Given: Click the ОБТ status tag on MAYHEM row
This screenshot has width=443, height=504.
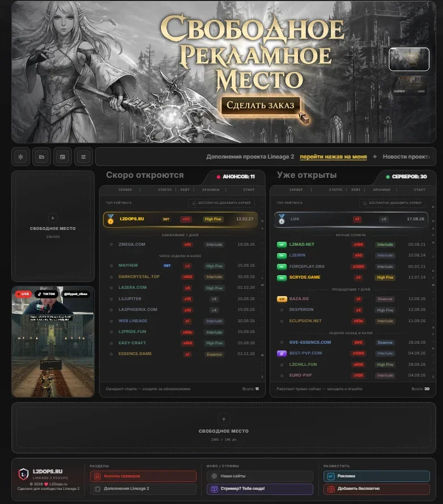Looking at the screenshot, I should (167, 266).
